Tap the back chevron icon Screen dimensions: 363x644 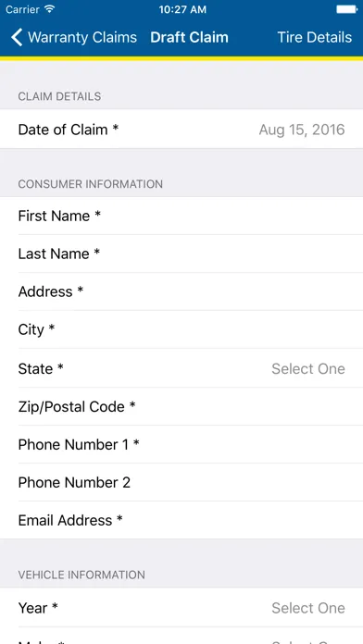click(x=17, y=37)
